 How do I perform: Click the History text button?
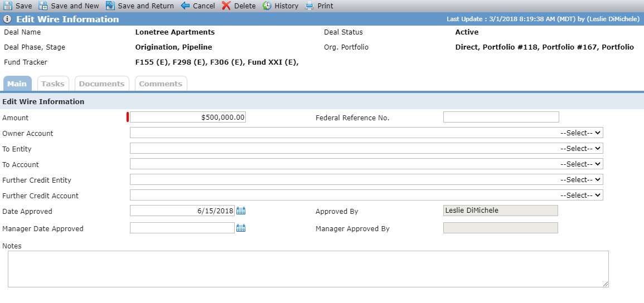click(286, 6)
